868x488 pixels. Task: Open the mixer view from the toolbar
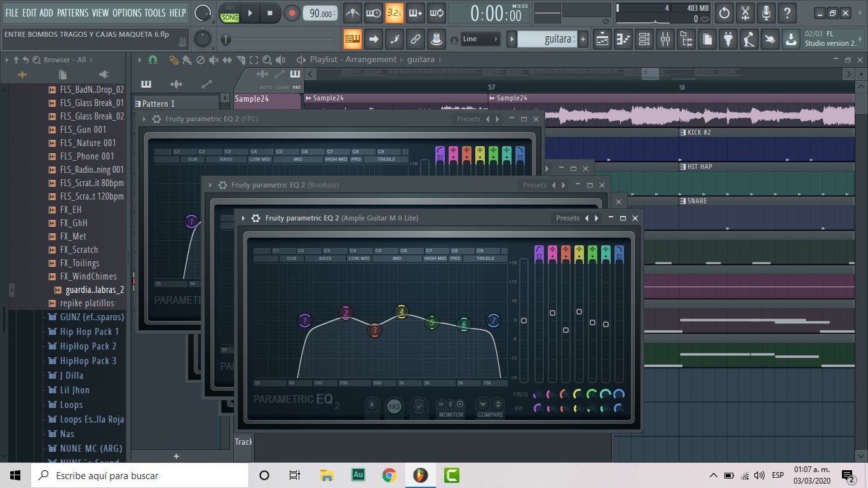point(665,39)
